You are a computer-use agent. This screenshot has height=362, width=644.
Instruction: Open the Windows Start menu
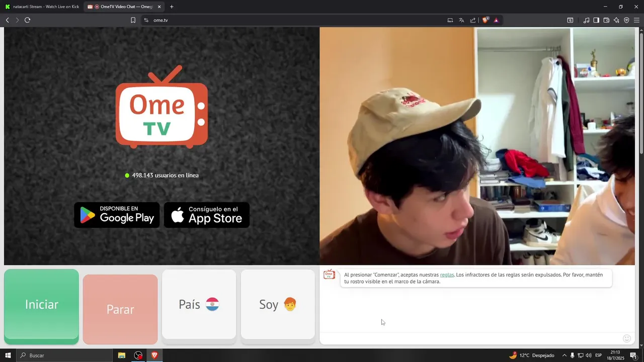tap(8, 355)
